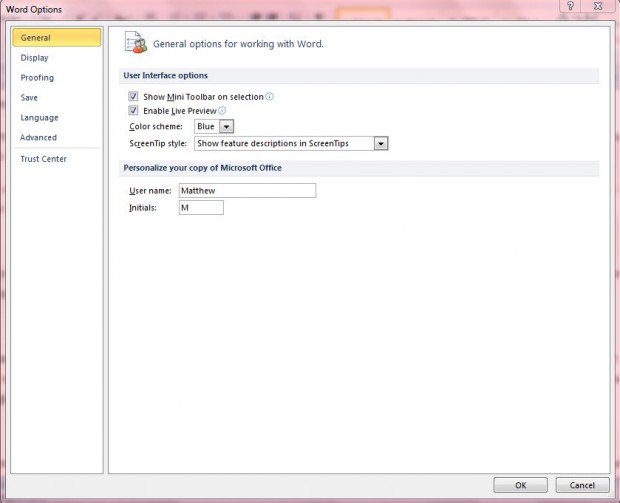
Task: Toggle Show Mini Toolbar on selection checkbox
Action: [133, 96]
